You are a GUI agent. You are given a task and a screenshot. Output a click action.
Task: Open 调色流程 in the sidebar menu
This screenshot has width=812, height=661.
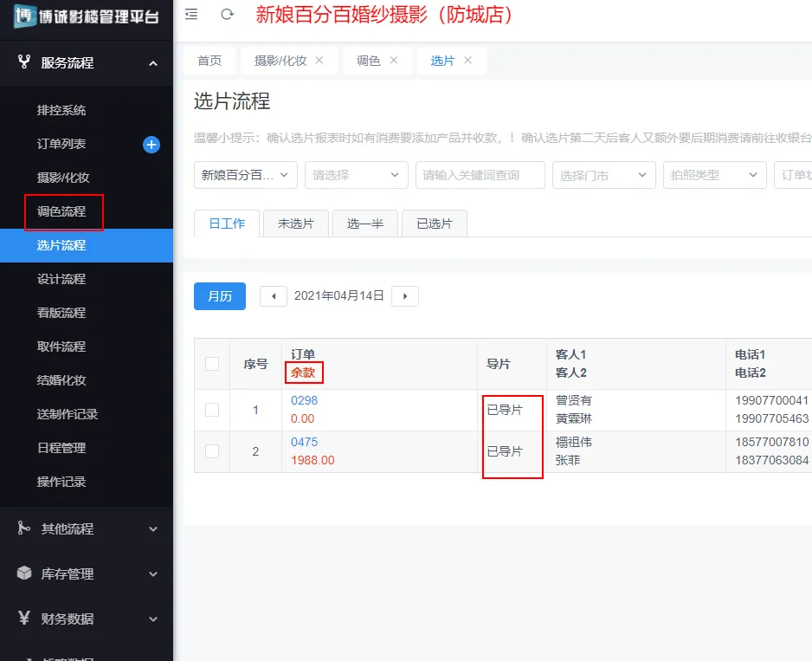click(61, 211)
